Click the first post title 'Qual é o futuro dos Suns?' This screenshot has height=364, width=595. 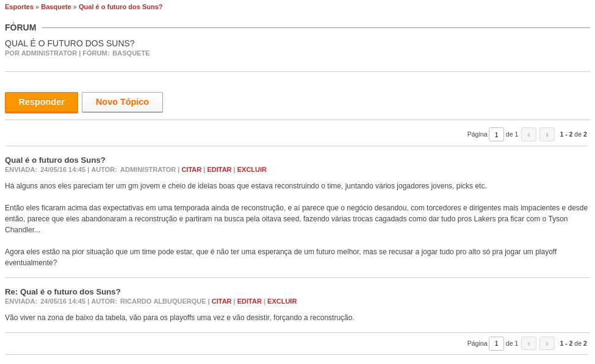point(55,160)
